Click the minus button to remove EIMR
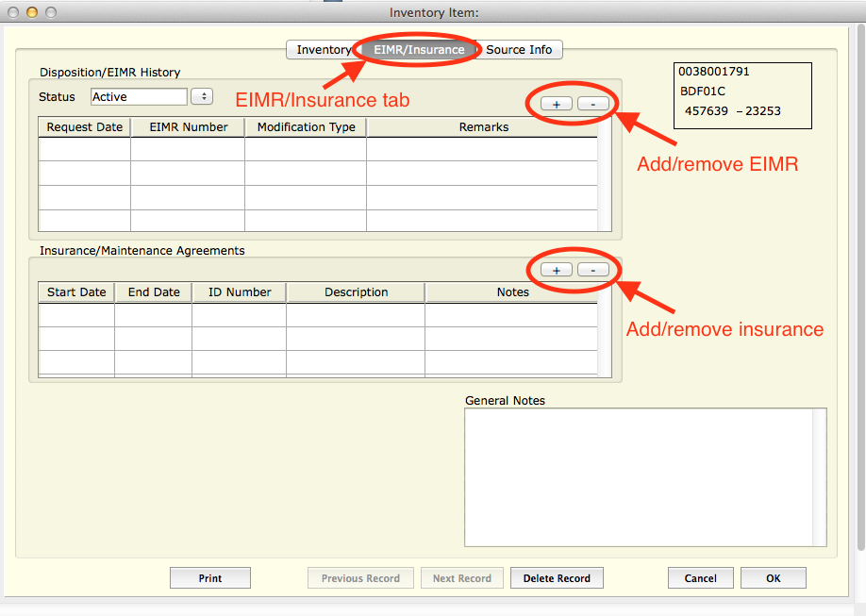The image size is (866, 616). (592, 104)
